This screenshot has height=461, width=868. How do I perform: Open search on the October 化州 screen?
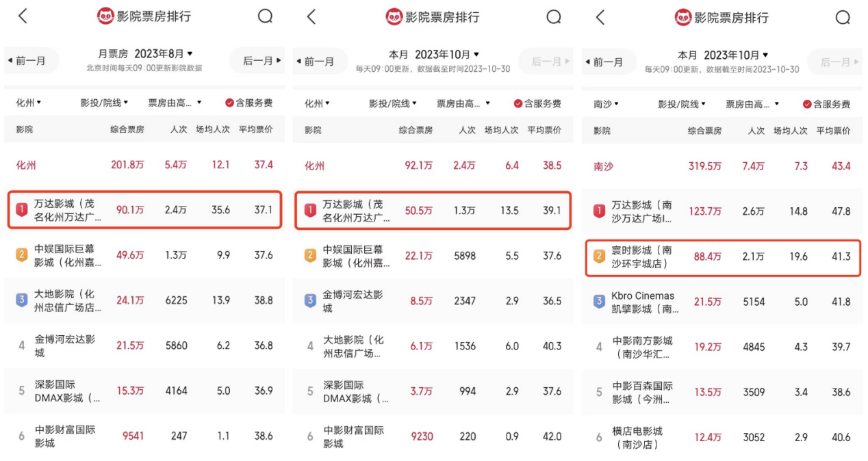pos(554,17)
